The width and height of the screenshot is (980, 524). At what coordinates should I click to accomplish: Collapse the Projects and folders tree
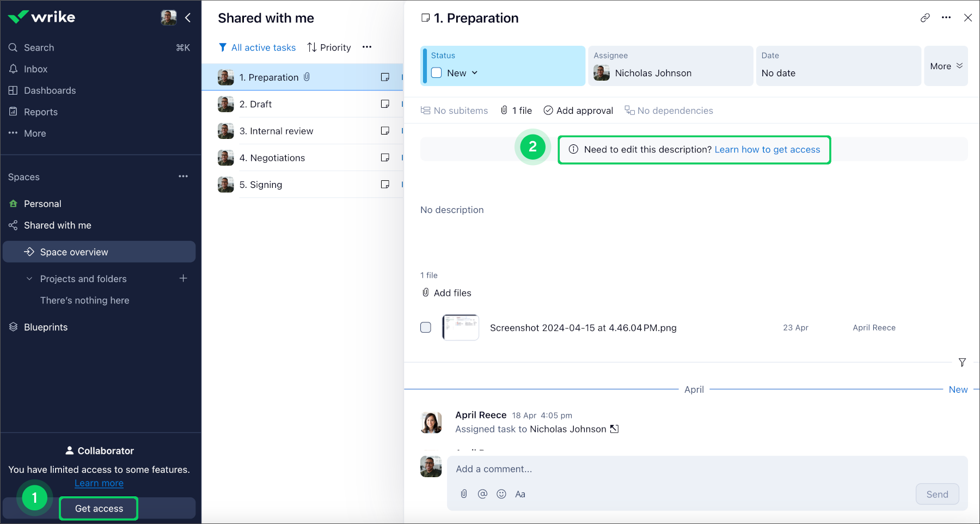(x=29, y=279)
